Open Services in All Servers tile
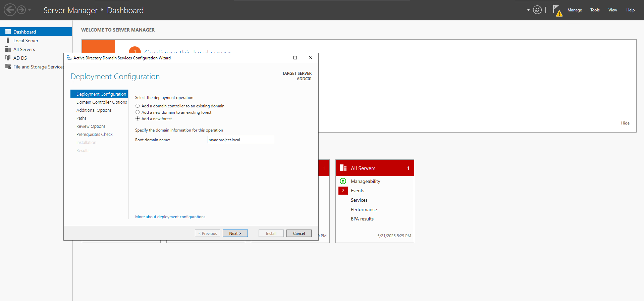 coord(359,200)
